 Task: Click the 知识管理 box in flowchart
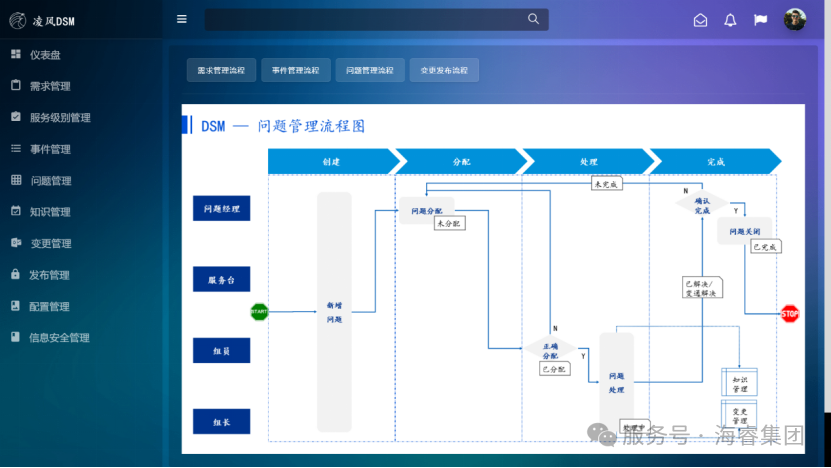pos(740,384)
